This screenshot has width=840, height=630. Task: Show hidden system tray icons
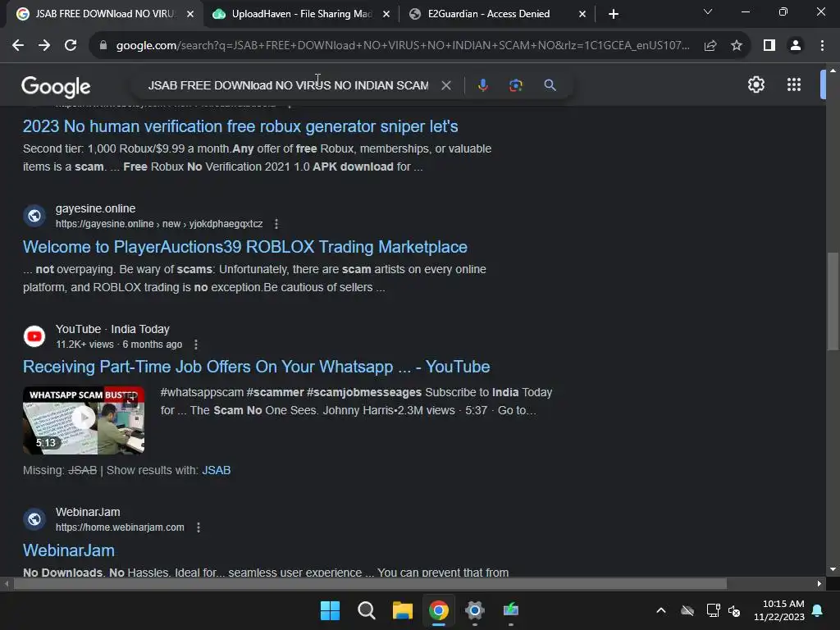coord(661,610)
